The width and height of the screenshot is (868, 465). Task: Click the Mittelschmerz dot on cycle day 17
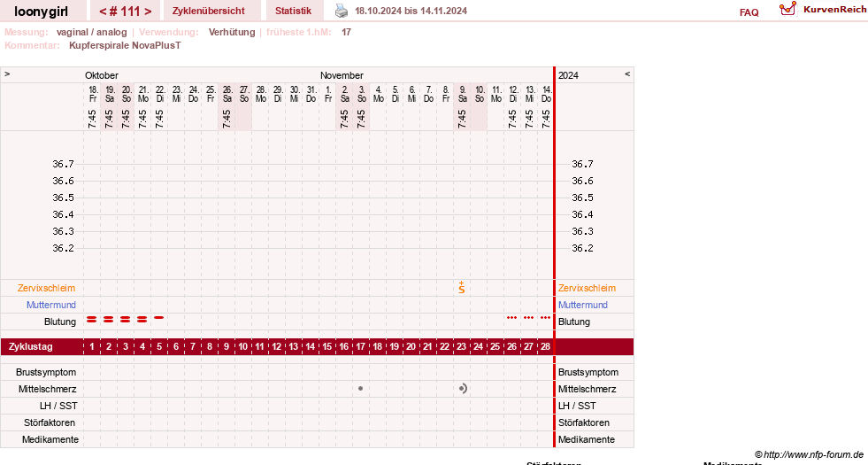pos(360,389)
